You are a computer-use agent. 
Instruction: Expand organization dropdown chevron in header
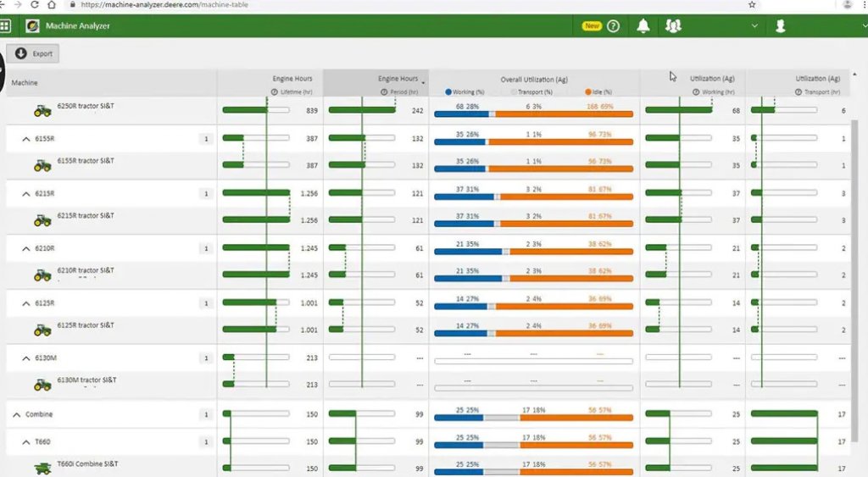coord(754,26)
